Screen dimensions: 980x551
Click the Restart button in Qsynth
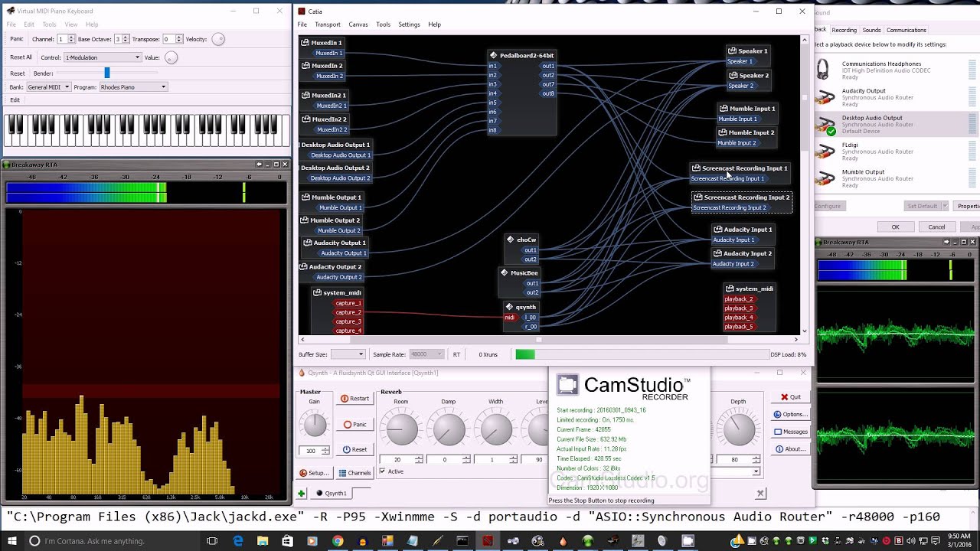(355, 399)
